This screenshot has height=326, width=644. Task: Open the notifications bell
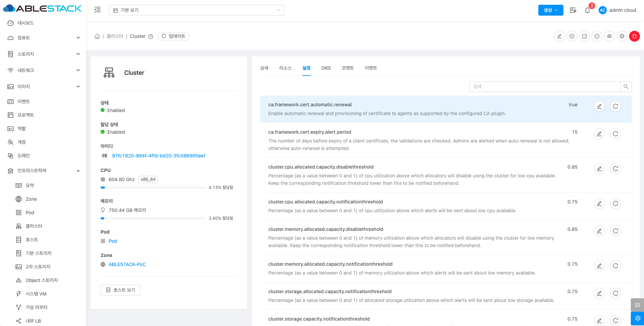587,10
